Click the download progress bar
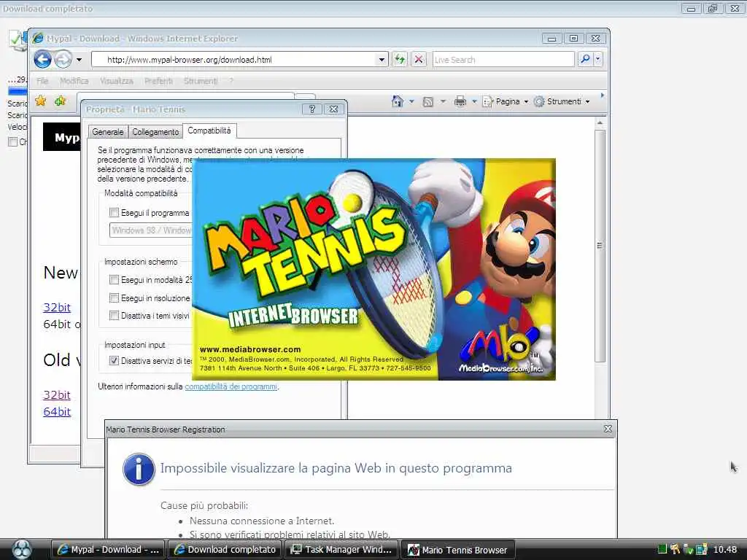The image size is (747, 560). click(x=18, y=91)
